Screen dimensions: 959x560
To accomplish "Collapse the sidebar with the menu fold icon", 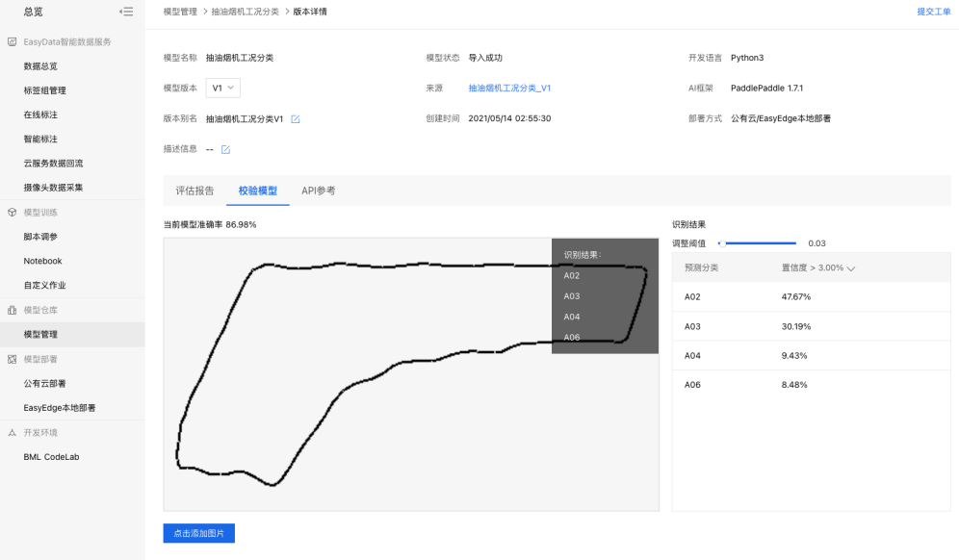I will [x=126, y=12].
